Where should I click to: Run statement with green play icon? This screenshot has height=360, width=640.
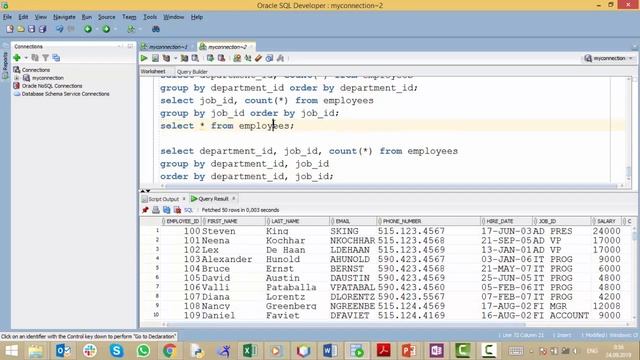click(x=144, y=58)
